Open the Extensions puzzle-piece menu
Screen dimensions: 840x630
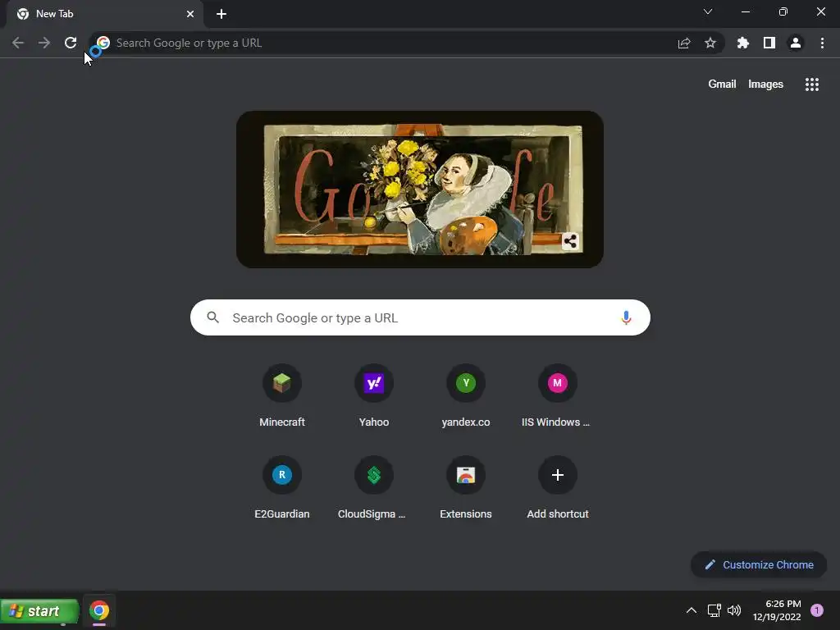coord(743,43)
